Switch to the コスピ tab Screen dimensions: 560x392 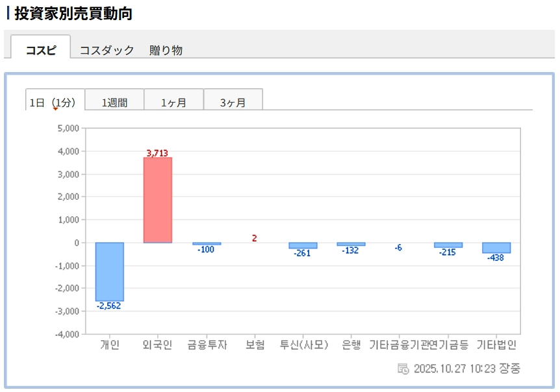[x=41, y=50]
